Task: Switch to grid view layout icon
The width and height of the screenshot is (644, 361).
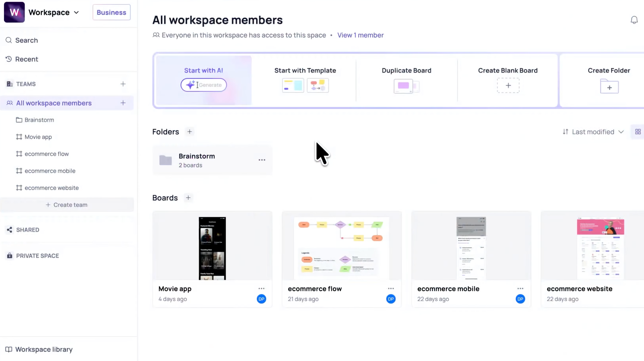Action: [638, 132]
